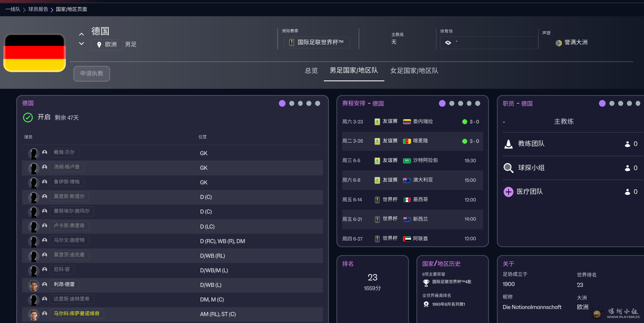
Task: Click the nickname Die Nationalmannschaft
Action: [x=532, y=307]
